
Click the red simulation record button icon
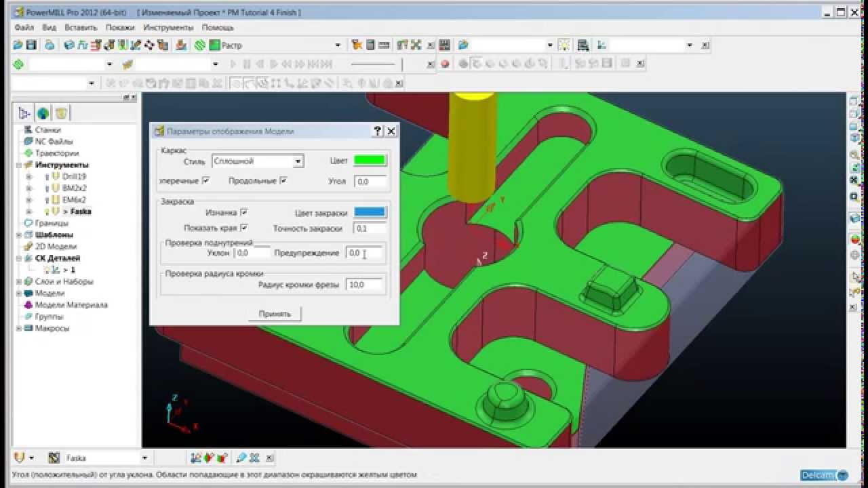[x=445, y=64]
